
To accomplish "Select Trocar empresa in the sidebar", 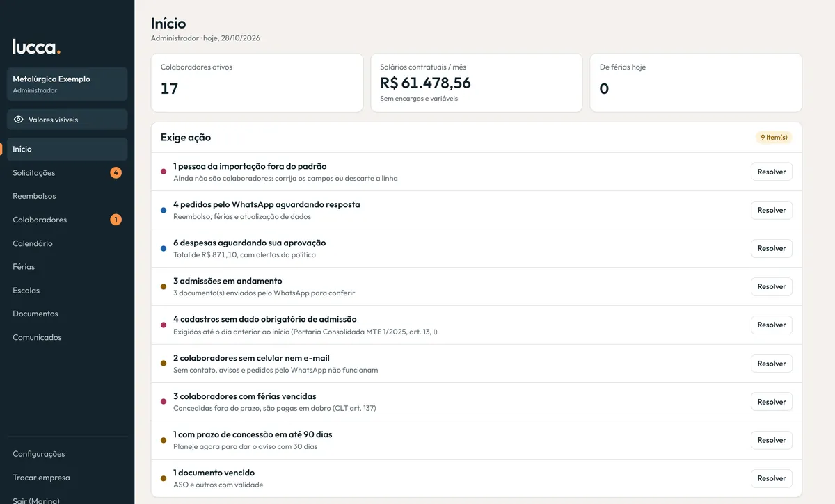I will 67,478.
